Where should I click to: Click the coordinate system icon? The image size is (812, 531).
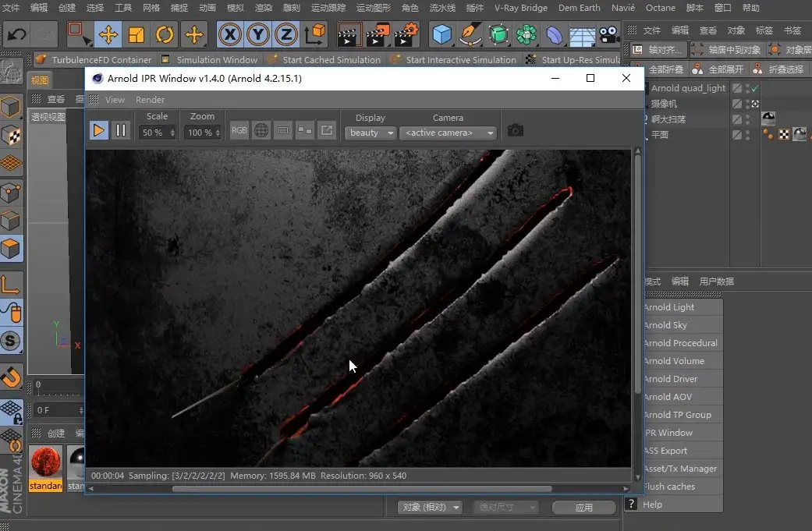[315, 34]
